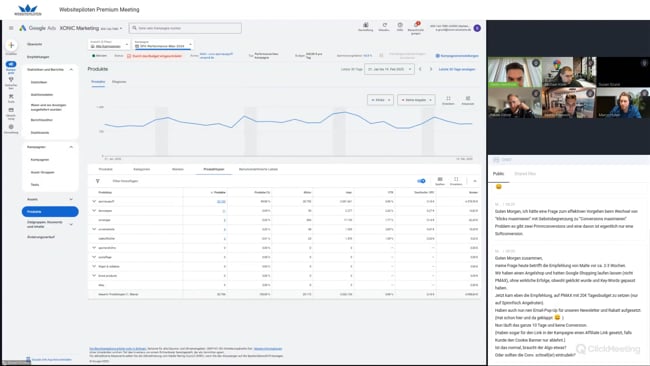Expand the Assets section in sidebar

(71, 199)
